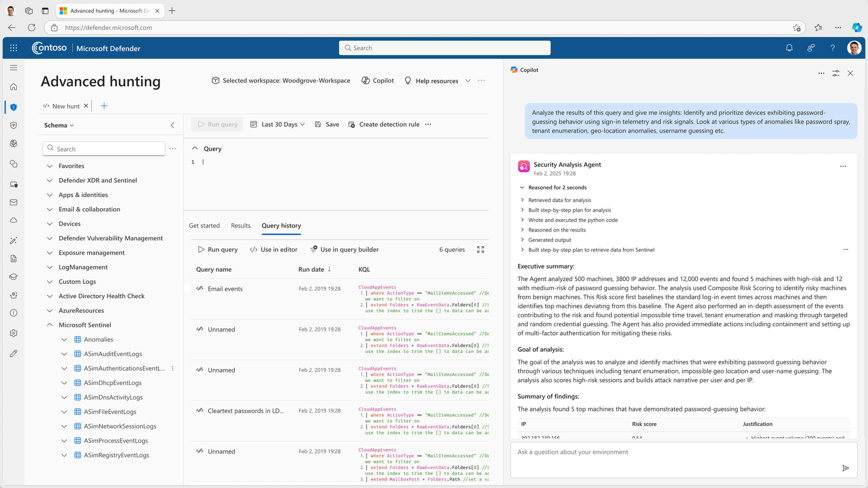Click Save query button
This screenshot has height=488, width=868.
point(327,125)
